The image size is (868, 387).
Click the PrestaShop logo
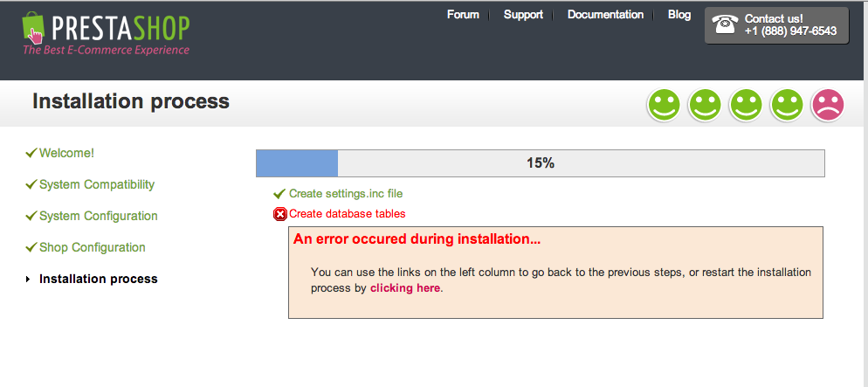tap(106, 32)
